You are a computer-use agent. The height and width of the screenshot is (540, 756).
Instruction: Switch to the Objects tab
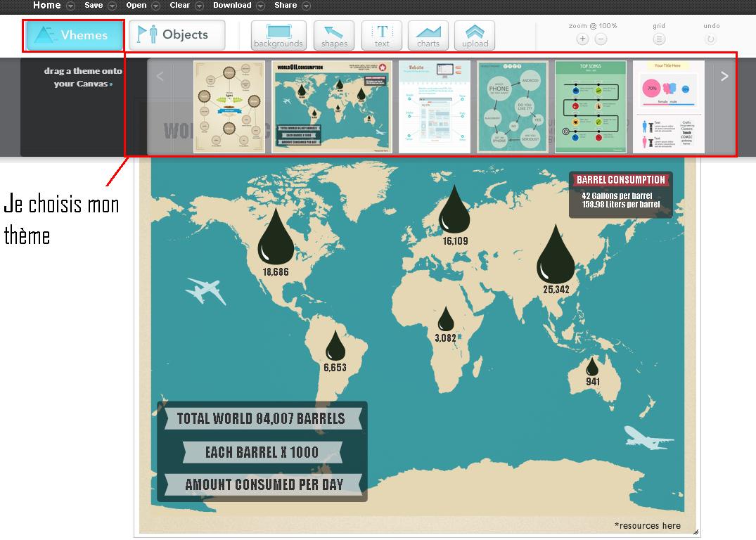coord(177,34)
